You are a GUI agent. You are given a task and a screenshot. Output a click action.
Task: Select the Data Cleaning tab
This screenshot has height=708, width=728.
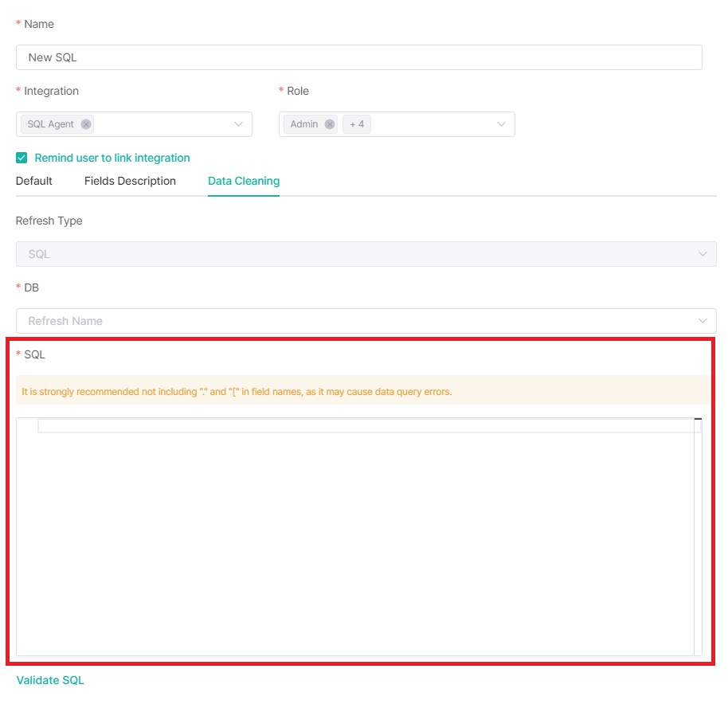[243, 181]
